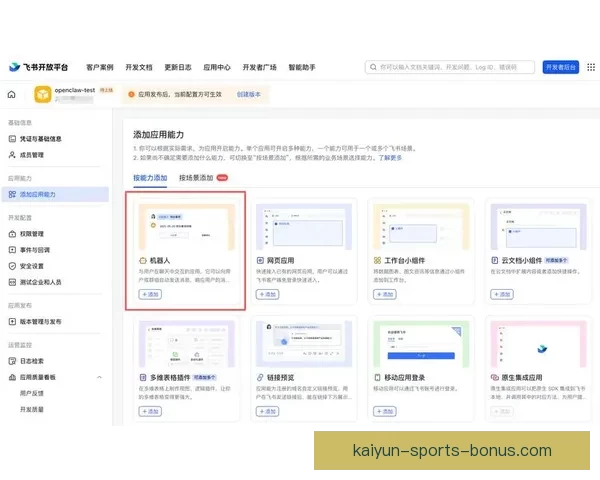Open 开发质量 in sidebar
The image size is (600, 480).
[32, 409]
